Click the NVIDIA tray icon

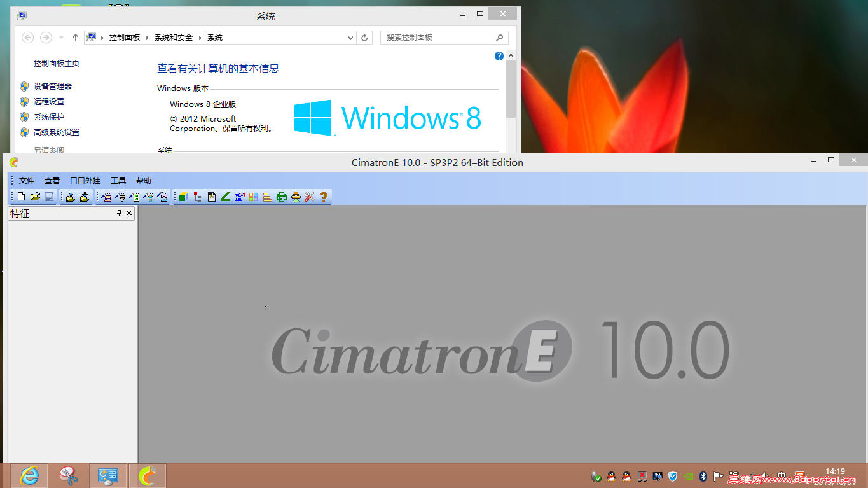(x=688, y=476)
